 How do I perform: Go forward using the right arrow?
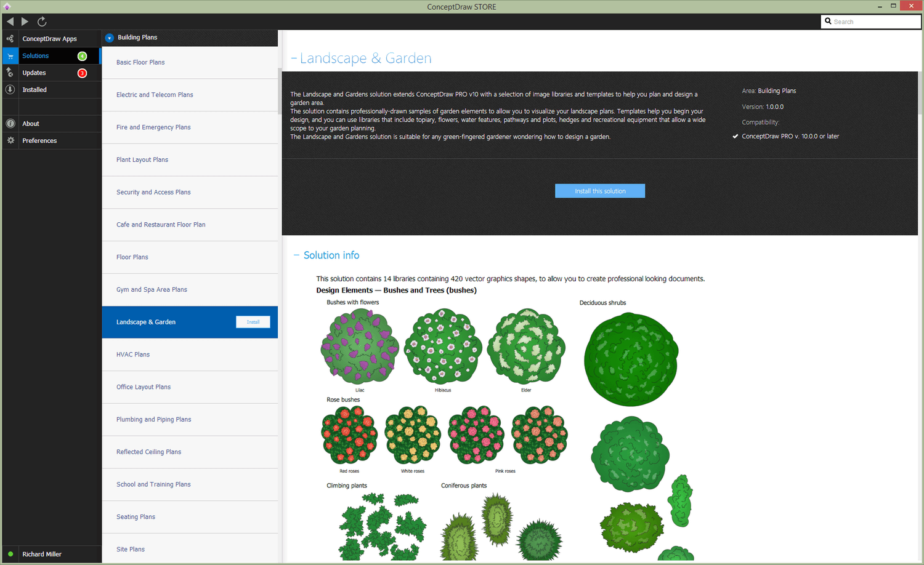click(x=25, y=22)
